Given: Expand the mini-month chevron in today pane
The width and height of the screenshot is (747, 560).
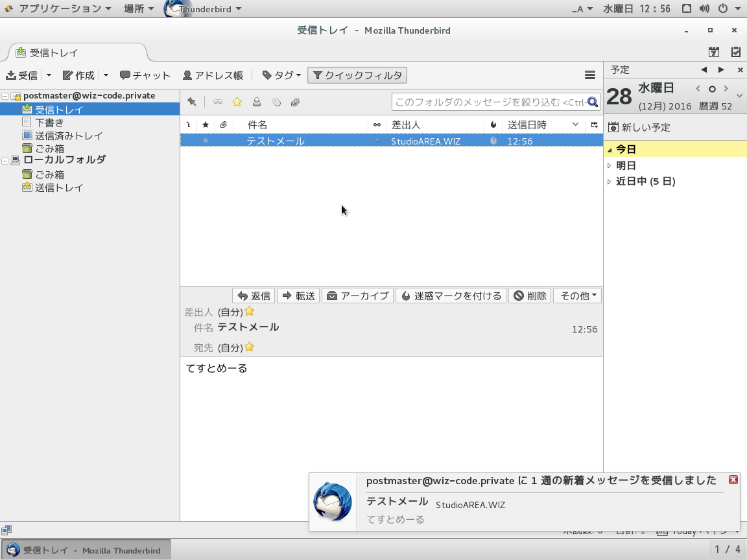Looking at the screenshot, I should 739,96.
